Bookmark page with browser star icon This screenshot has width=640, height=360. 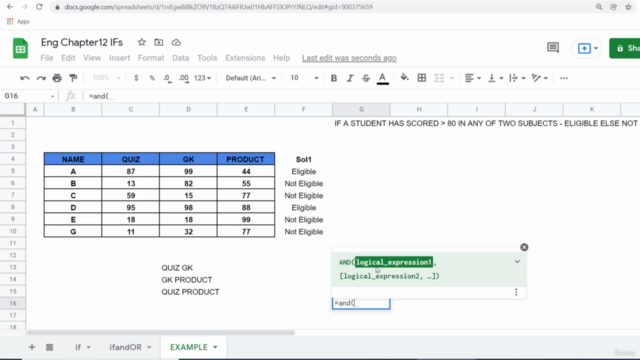coord(628,7)
